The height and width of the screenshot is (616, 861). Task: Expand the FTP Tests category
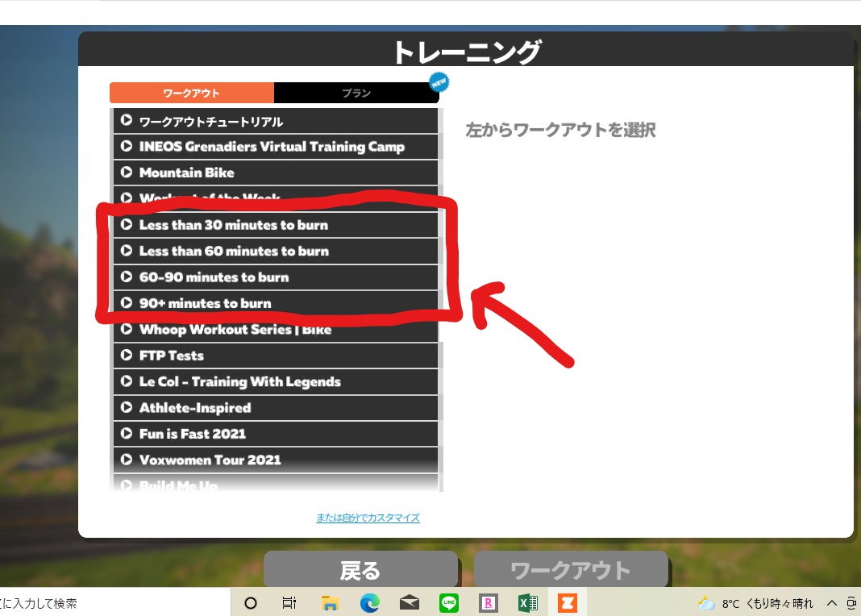point(276,356)
